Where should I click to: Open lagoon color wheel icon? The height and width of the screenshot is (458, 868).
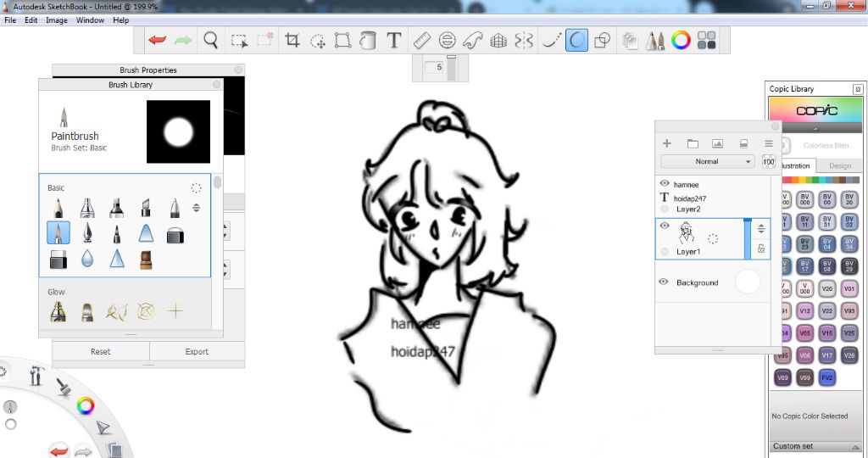point(86,406)
